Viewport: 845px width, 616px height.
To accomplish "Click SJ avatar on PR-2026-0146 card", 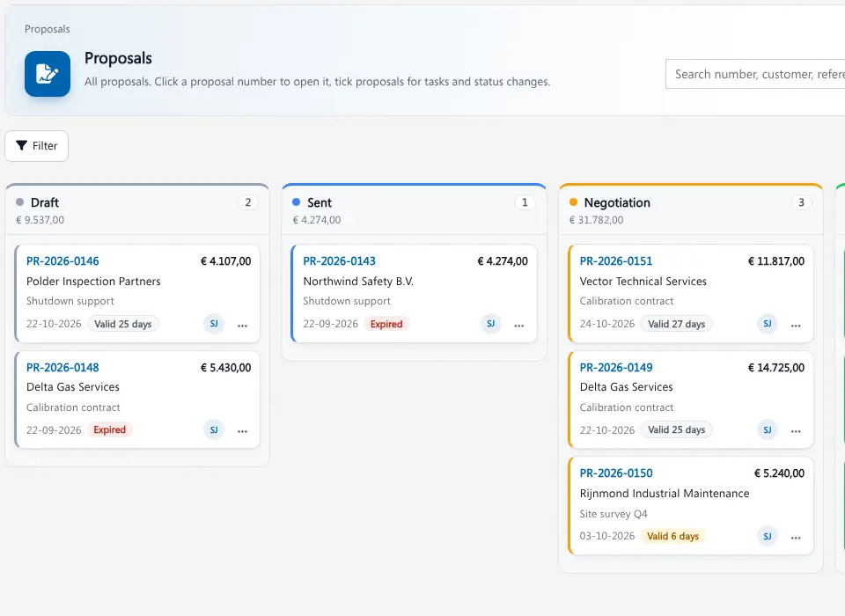I will pos(214,324).
